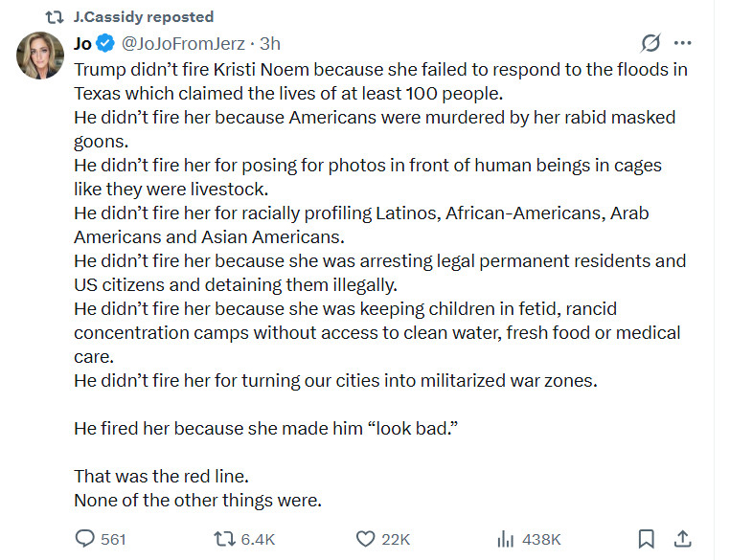Click the small repost icon above the post
This screenshot has width=730, height=560.
pyautogui.click(x=55, y=17)
